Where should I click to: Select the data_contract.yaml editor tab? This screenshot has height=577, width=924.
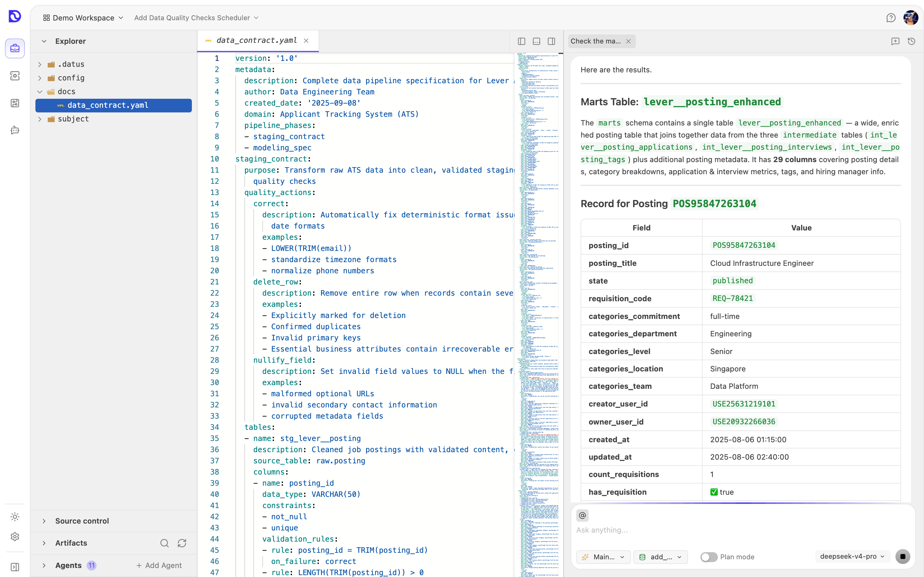click(x=257, y=40)
